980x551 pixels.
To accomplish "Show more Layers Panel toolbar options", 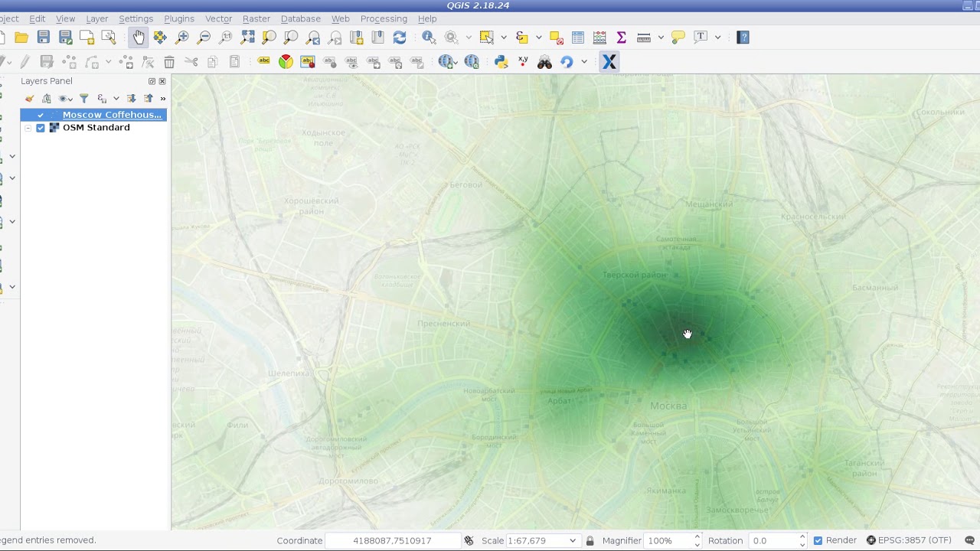I will [x=162, y=98].
